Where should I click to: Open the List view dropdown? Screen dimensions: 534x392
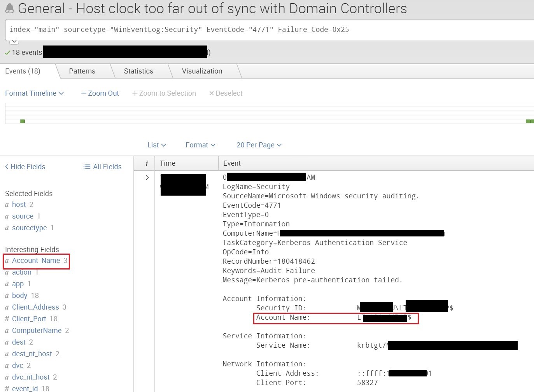pyautogui.click(x=157, y=145)
